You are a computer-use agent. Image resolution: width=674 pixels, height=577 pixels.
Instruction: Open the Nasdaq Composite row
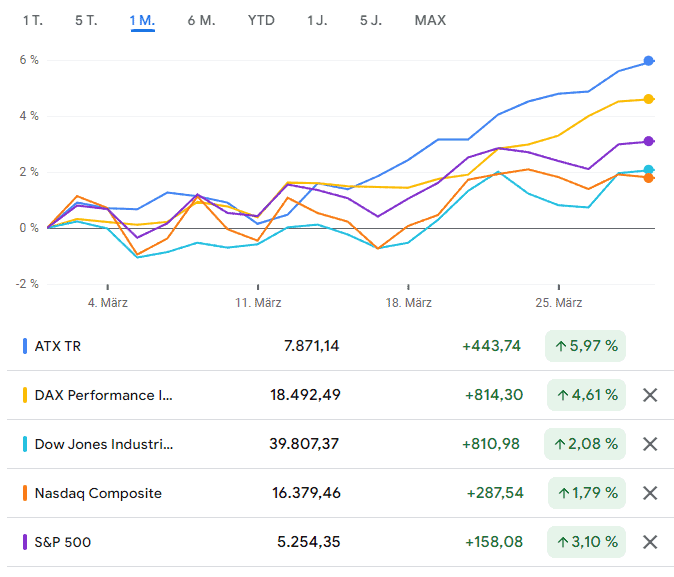340,493
